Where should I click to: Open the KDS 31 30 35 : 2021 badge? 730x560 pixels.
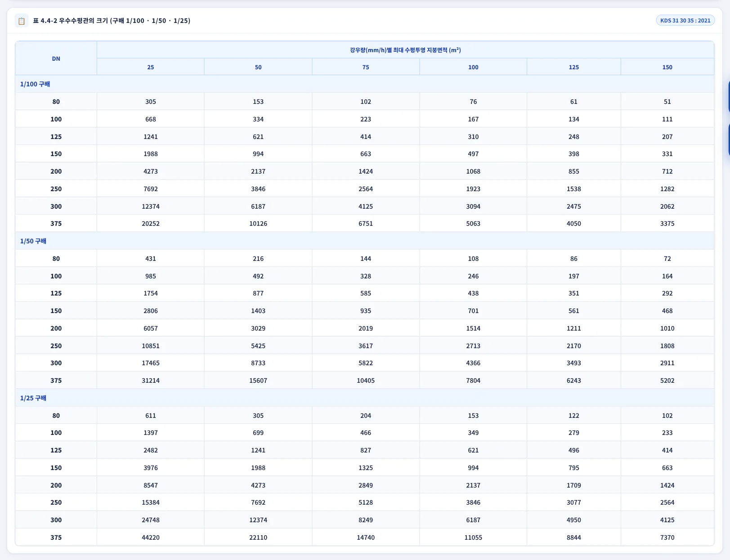pos(685,20)
